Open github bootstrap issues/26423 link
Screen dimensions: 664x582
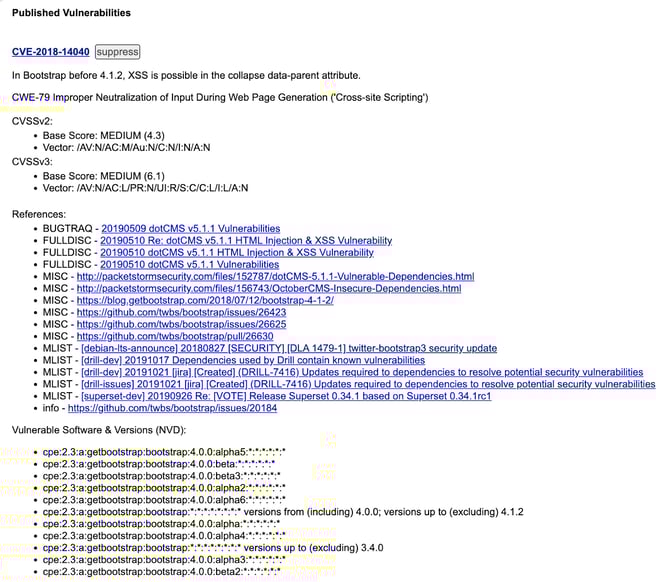181,312
